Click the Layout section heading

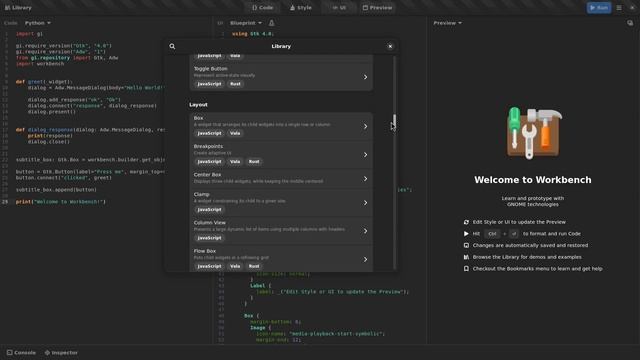click(198, 105)
